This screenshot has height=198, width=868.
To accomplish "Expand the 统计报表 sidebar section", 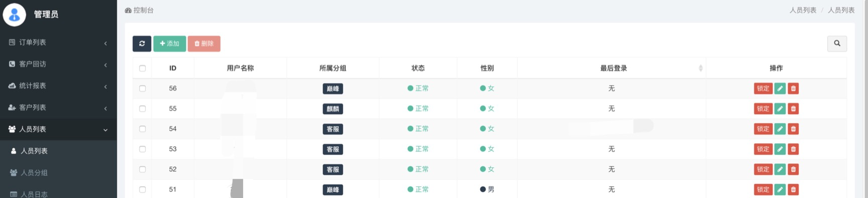I will [58, 86].
